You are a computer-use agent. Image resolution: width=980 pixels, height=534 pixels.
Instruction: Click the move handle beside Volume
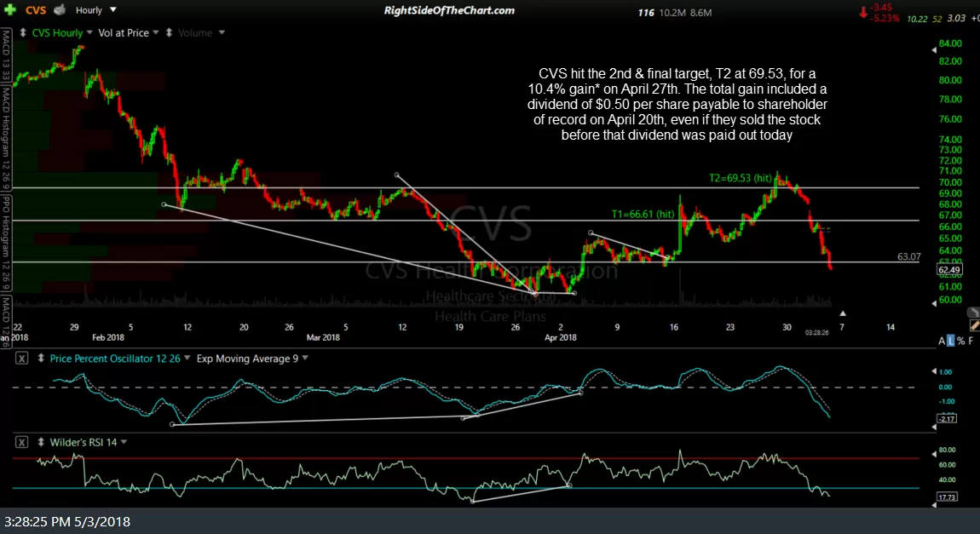coord(169,32)
